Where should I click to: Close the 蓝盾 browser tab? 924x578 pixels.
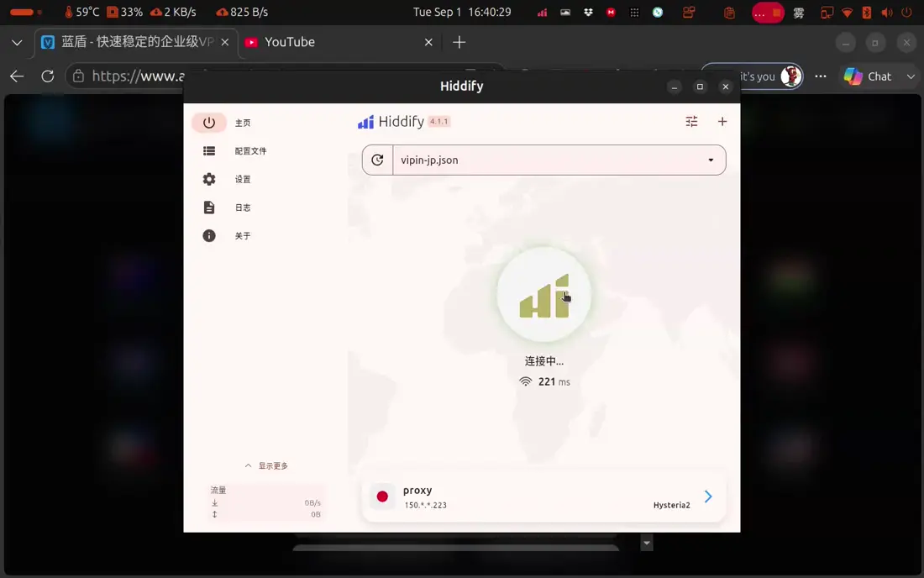[224, 42]
